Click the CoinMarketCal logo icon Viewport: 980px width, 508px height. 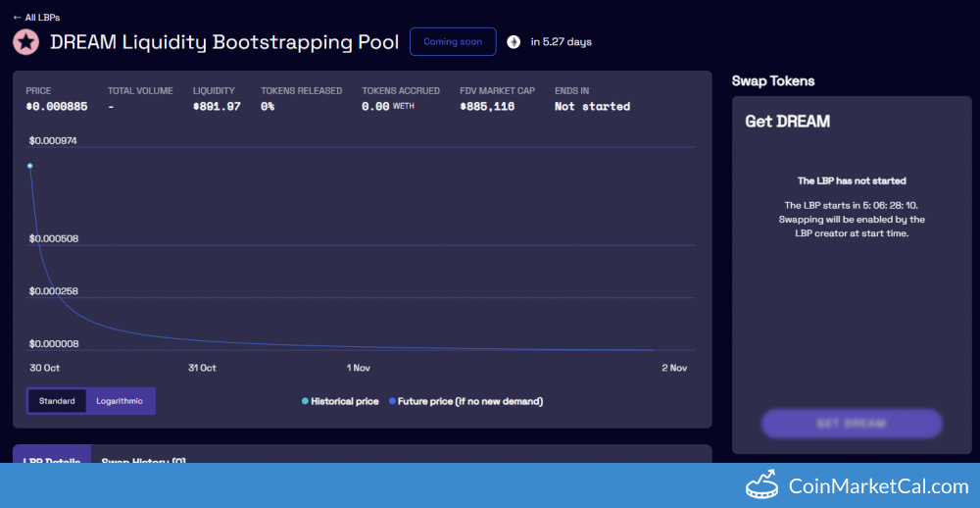coord(766,485)
